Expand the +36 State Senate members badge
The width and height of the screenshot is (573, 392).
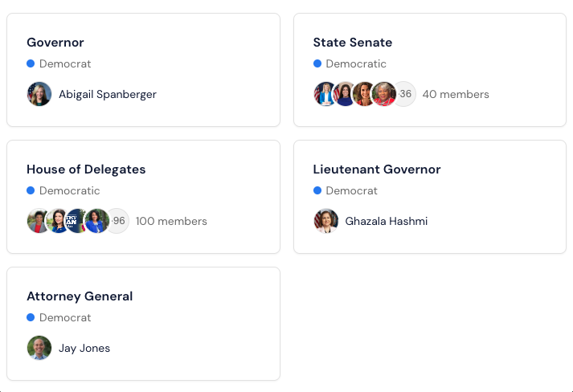pyautogui.click(x=404, y=94)
